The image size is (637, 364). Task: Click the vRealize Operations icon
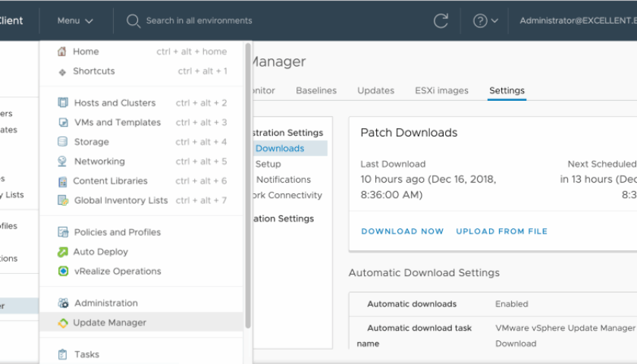coord(63,271)
